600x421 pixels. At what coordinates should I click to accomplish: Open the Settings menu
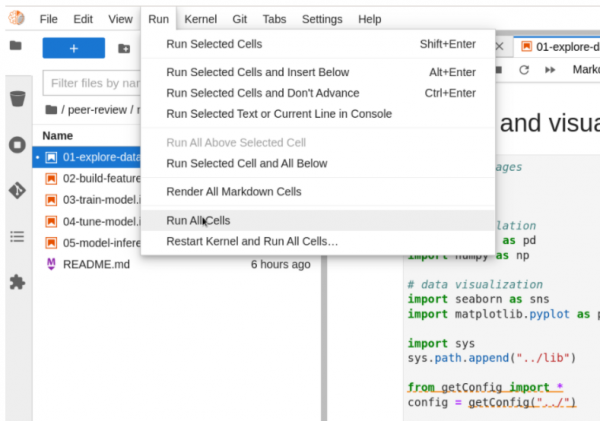pos(321,19)
